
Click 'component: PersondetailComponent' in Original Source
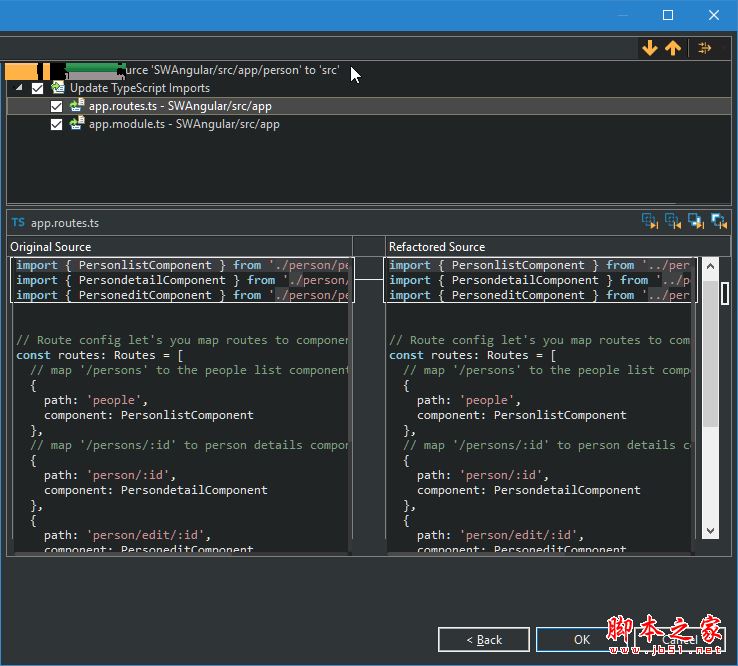156,490
